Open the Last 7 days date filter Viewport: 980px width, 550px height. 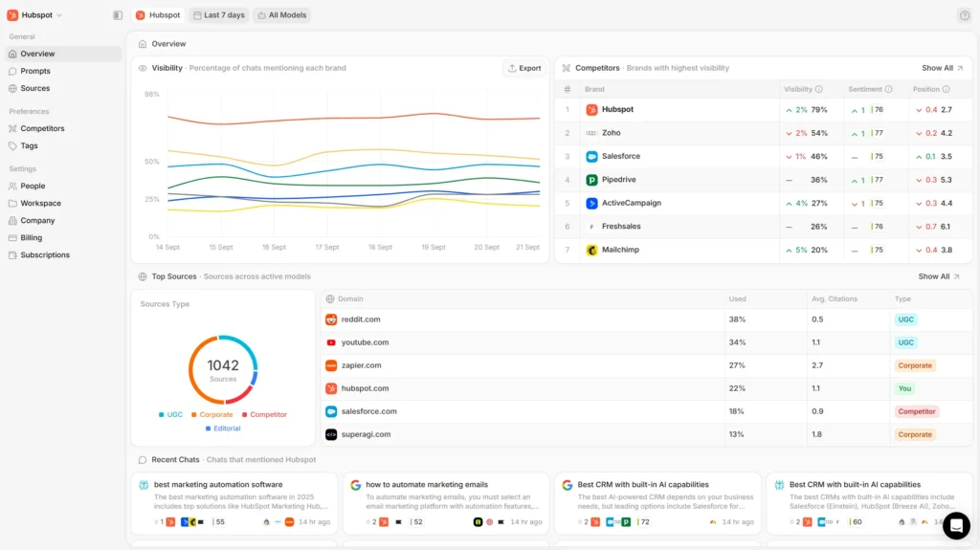tap(219, 15)
